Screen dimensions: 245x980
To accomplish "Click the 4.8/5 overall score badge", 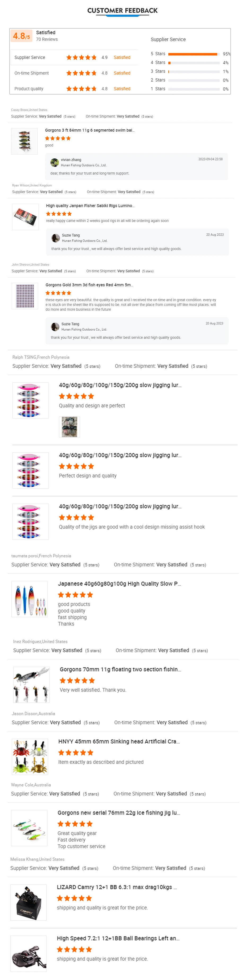I will (x=21, y=36).
